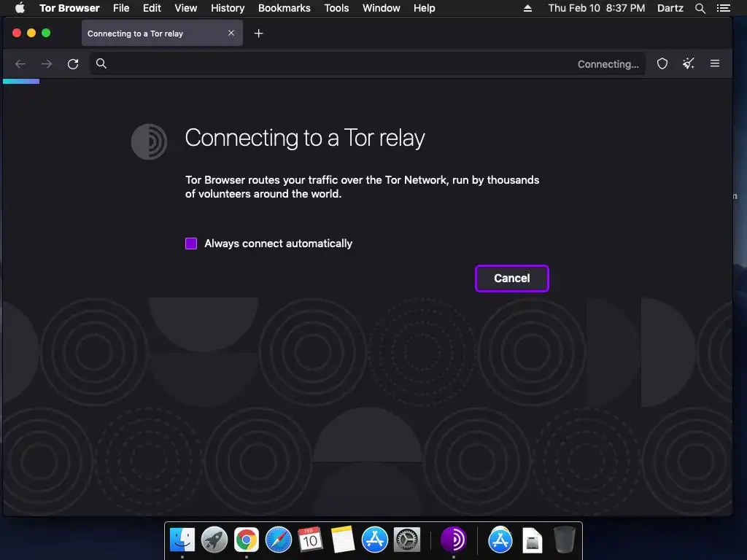Reload the page with refresh icon
Image resolution: width=747 pixels, height=560 pixels.
click(x=73, y=64)
